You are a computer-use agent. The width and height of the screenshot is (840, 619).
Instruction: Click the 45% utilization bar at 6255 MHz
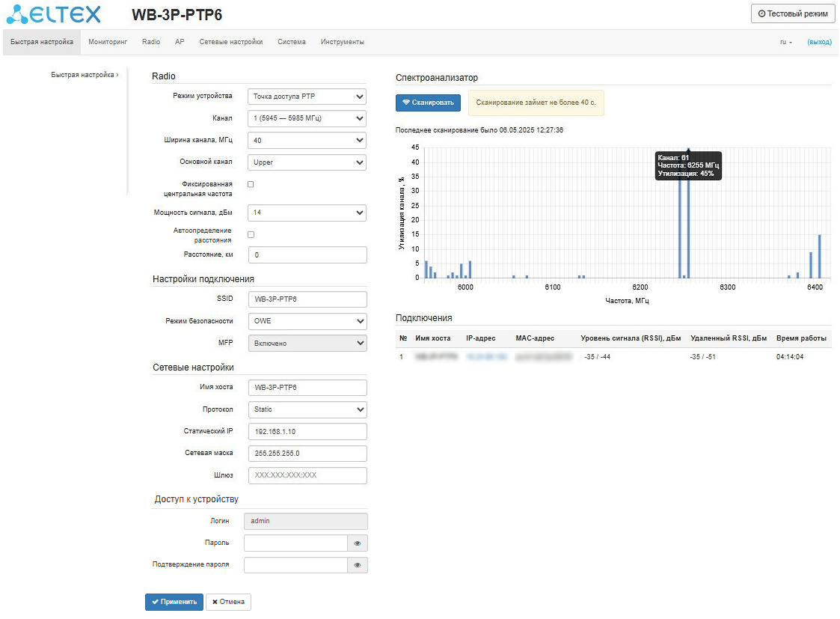688,214
